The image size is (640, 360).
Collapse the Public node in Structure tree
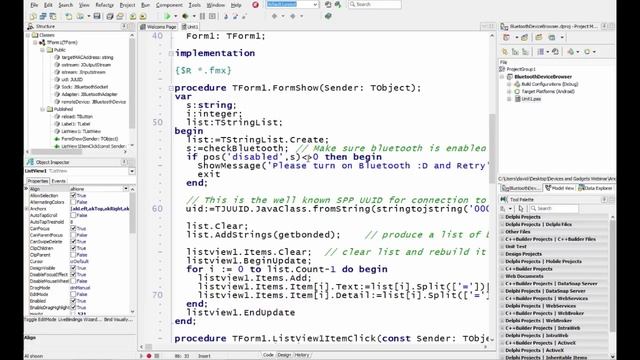point(42,50)
